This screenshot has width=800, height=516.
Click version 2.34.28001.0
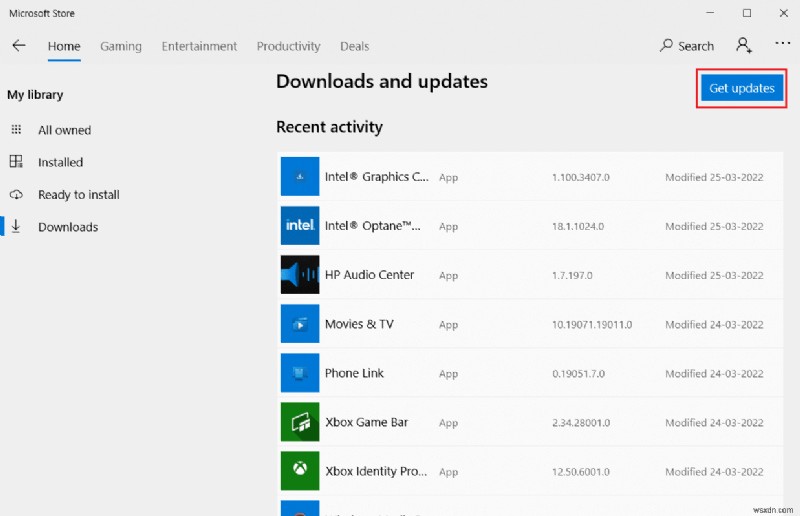tap(581, 423)
